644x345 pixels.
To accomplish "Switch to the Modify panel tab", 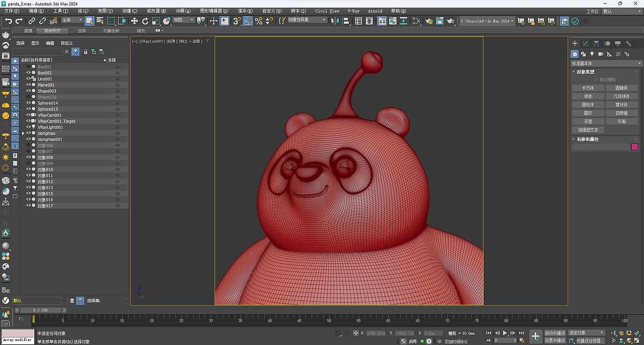I will (x=586, y=44).
